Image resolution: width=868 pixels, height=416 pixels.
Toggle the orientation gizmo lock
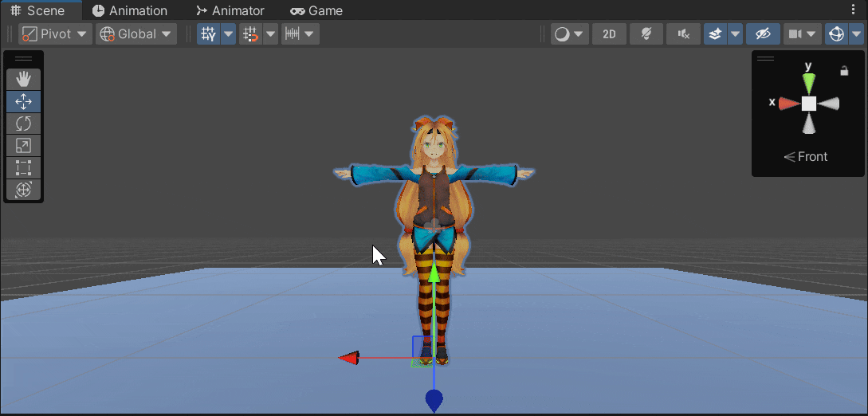click(x=844, y=71)
